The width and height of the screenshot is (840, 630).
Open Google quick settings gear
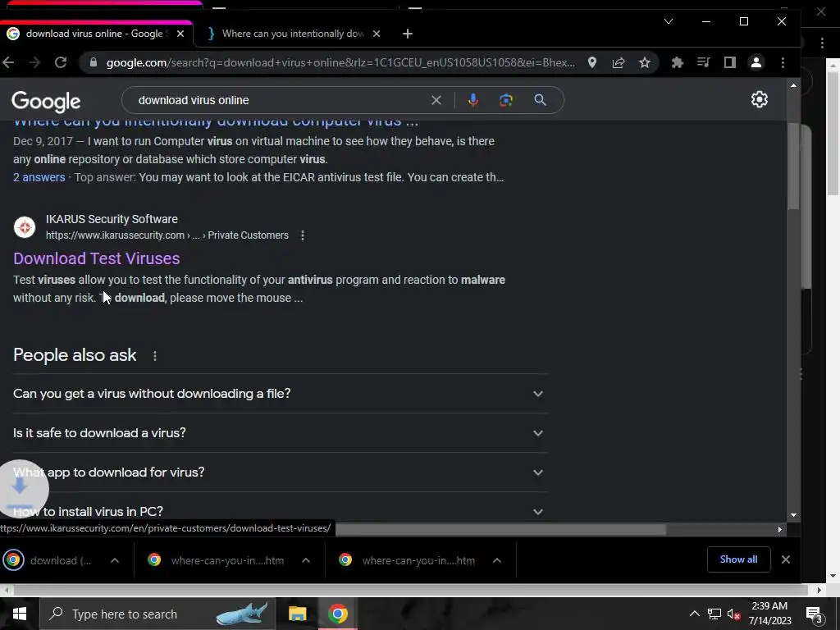[x=759, y=99]
